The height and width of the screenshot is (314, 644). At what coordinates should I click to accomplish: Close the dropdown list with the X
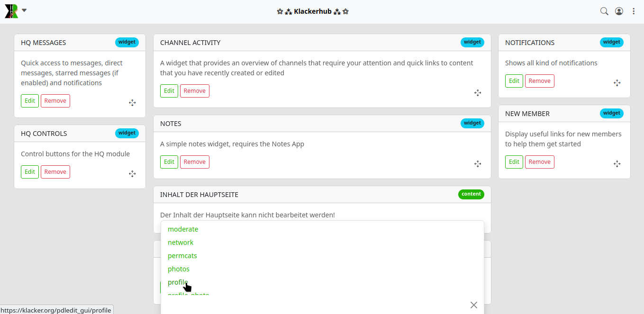(474, 305)
